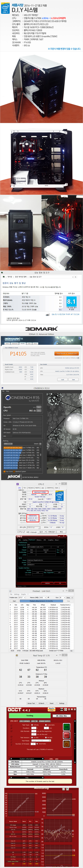The height and width of the screenshot is (868, 83).
Task: Click the Intel Core i7 logo in CPU-Z
Action: [59, 496]
